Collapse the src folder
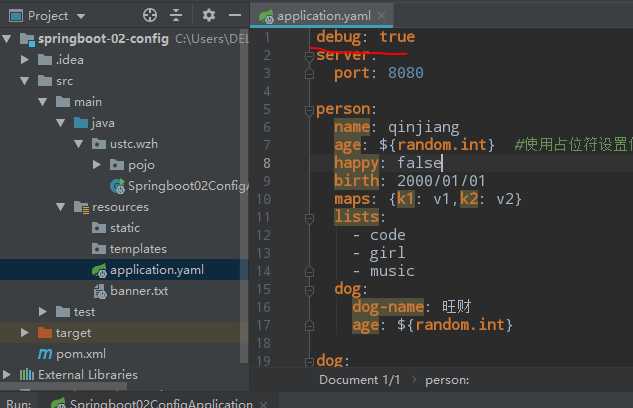 25,81
